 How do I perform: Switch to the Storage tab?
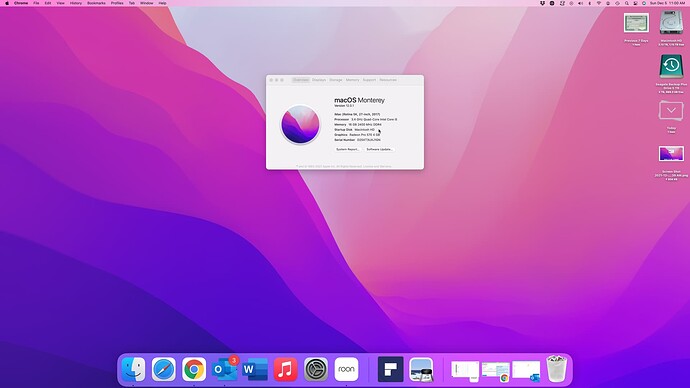point(336,80)
